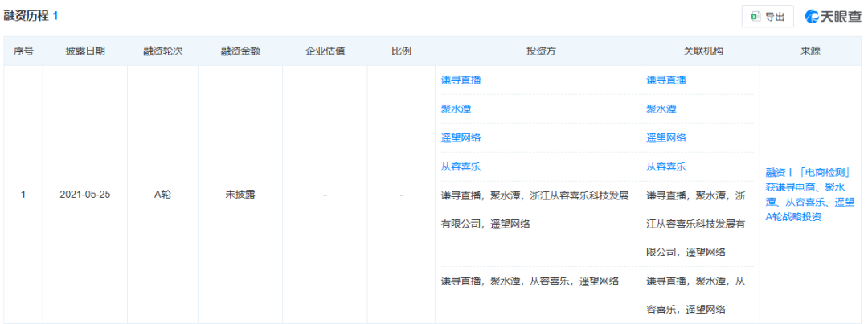Viewport: 868px width, 324px height.
Task: Click the 来源 column header
Action: (810, 51)
